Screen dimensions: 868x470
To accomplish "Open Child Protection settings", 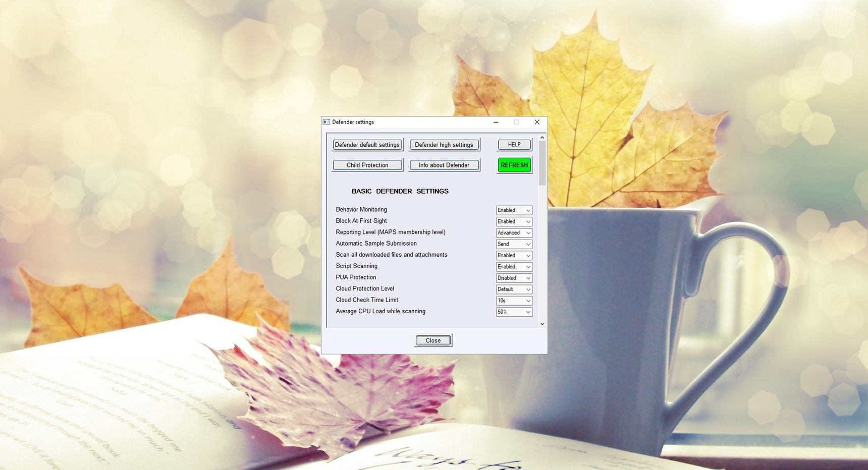I will 367,165.
